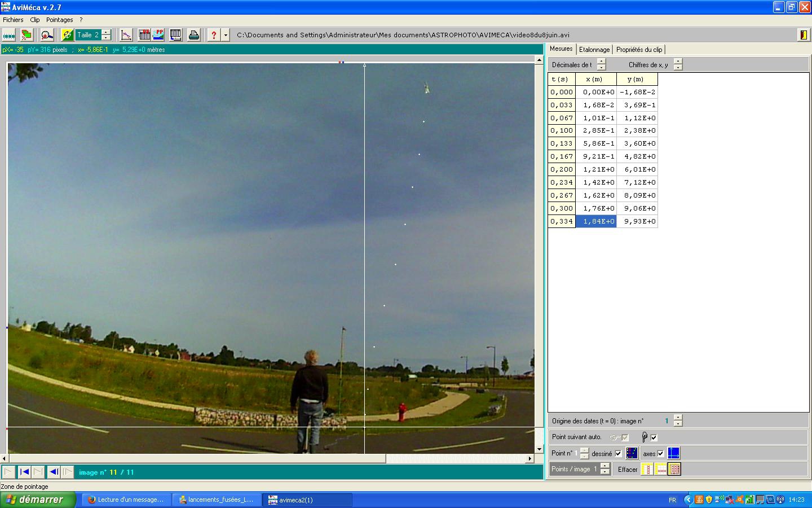The width and height of the screenshot is (812, 508).
Task: Click the avimeca2(1) taskbar button
Action: pyautogui.click(x=307, y=500)
